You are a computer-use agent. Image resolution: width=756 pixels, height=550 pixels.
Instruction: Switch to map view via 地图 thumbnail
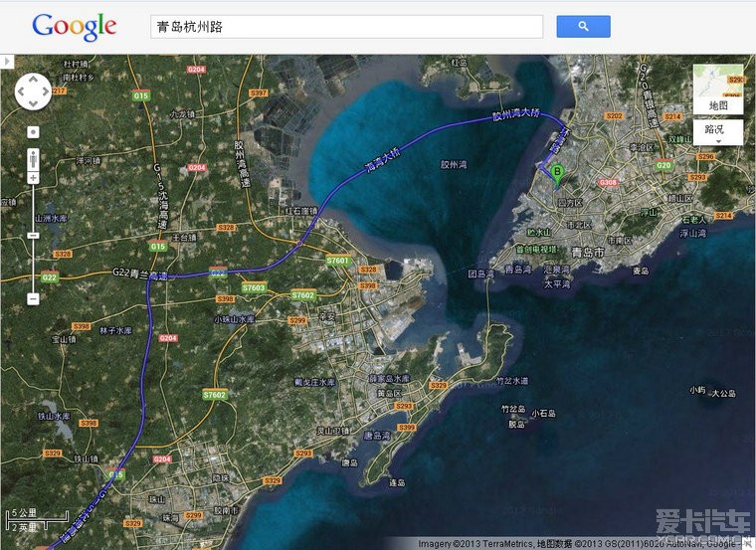pos(718,90)
